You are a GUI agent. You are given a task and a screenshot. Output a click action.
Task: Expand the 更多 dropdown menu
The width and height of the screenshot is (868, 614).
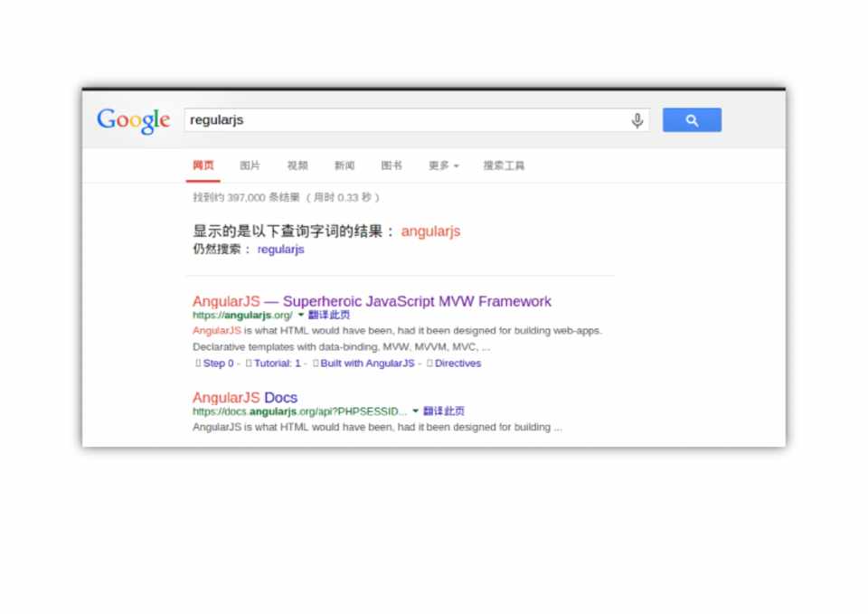click(x=443, y=165)
